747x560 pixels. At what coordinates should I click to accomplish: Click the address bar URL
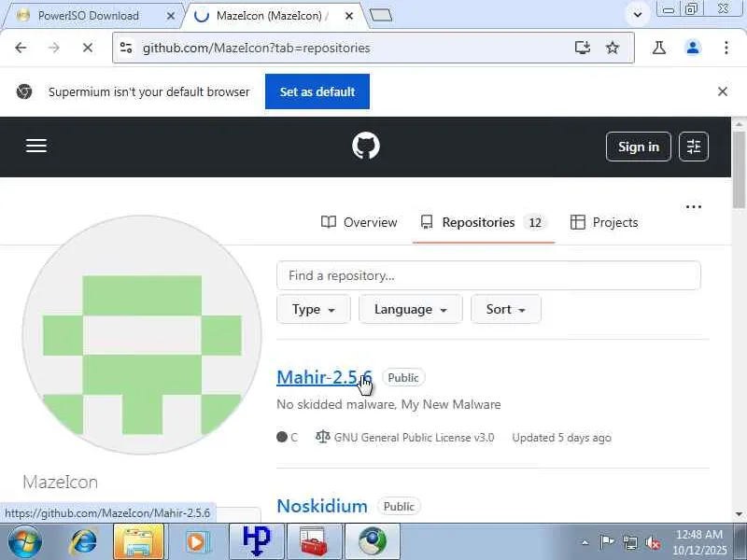pyautogui.click(x=256, y=49)
